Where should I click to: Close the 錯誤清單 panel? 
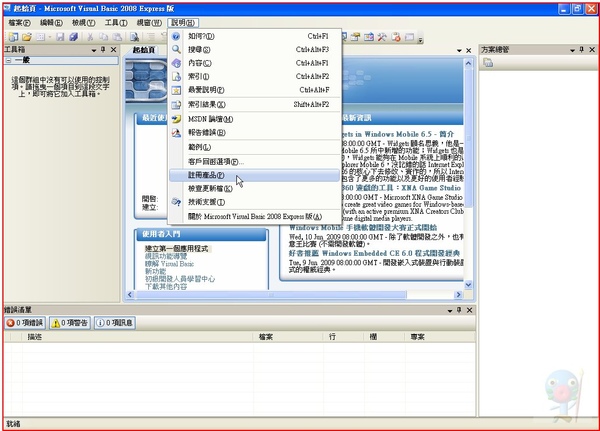pos(470,310)
